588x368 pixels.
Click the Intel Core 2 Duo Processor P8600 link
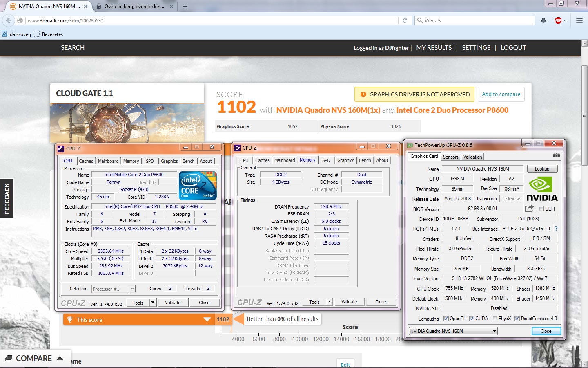(x=452, y=110)
